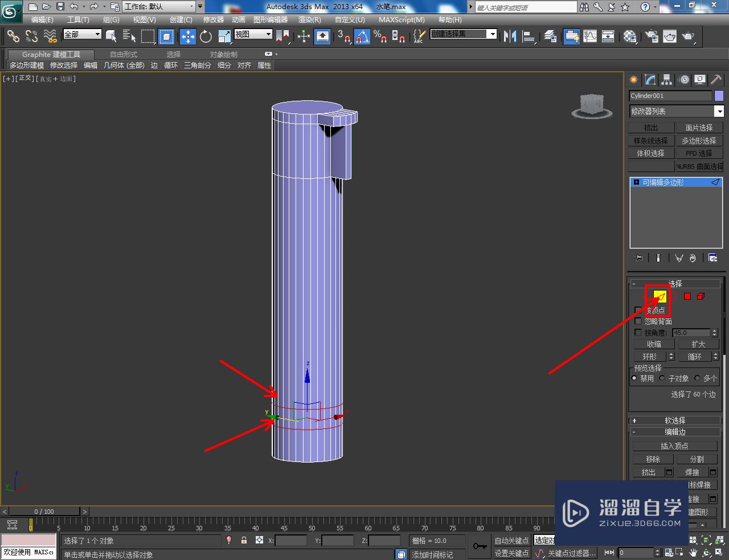Open the Schematic View icon
Viewport: 729px width, 560px height.
tap(608, 36)
